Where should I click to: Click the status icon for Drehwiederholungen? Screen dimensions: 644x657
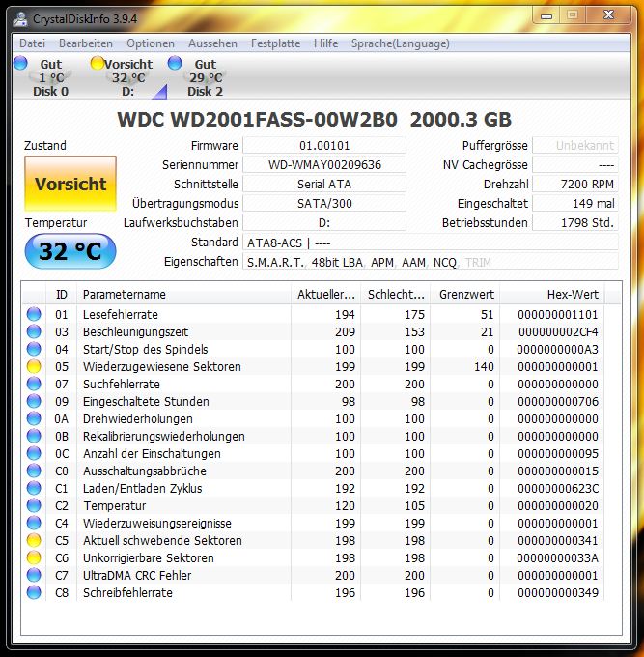point(34,418)
